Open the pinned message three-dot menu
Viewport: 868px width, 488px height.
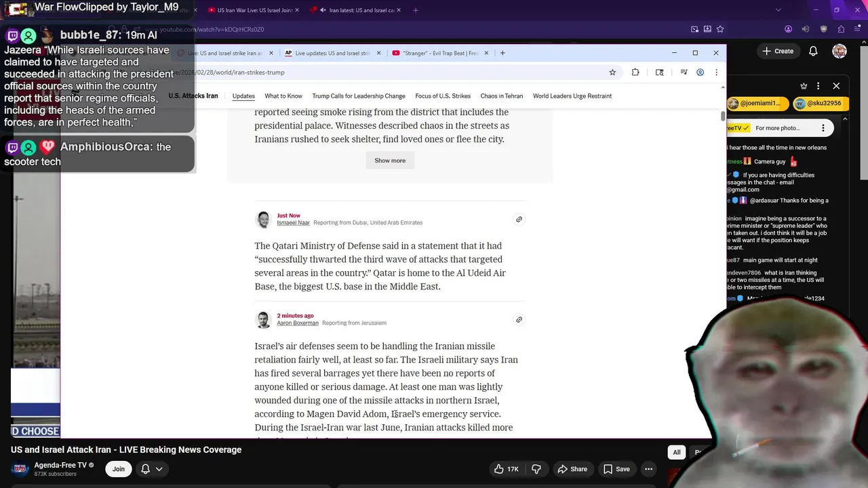[x=823, y=128]
